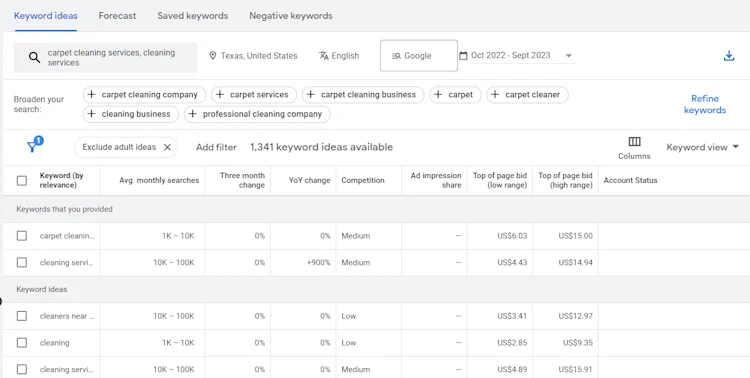Click the US$6.03 low bid value

point(512,236)
